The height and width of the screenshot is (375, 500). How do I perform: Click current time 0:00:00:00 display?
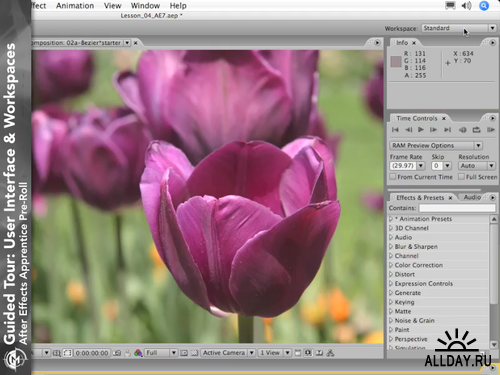pos(92,353)
